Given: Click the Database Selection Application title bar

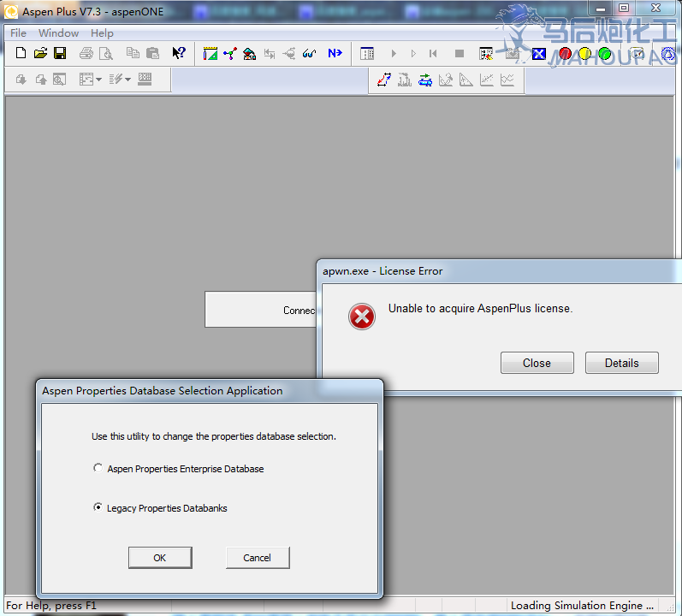Looking at the screenshot, I should (210, 391).
